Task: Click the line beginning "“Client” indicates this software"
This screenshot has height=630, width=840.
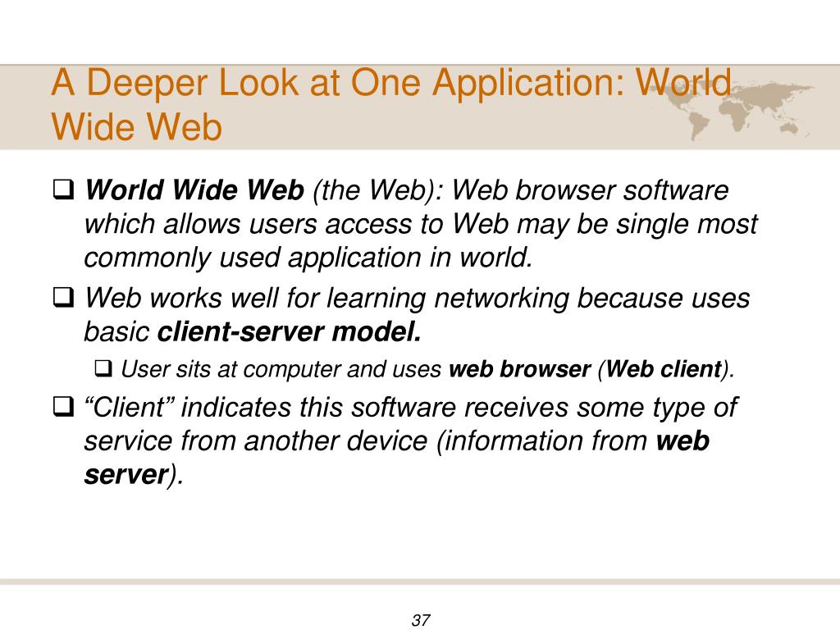Action: tap(411, 408)
